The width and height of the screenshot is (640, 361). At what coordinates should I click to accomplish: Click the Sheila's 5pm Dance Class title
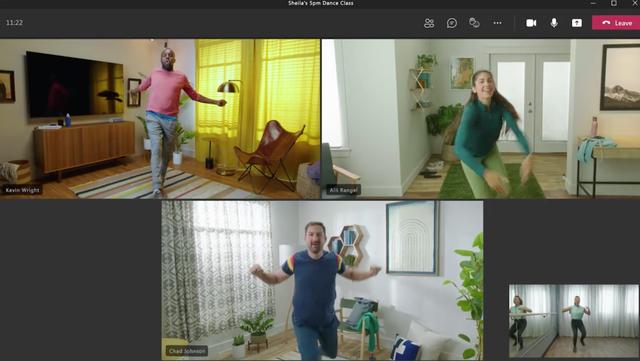click(321, 3)
